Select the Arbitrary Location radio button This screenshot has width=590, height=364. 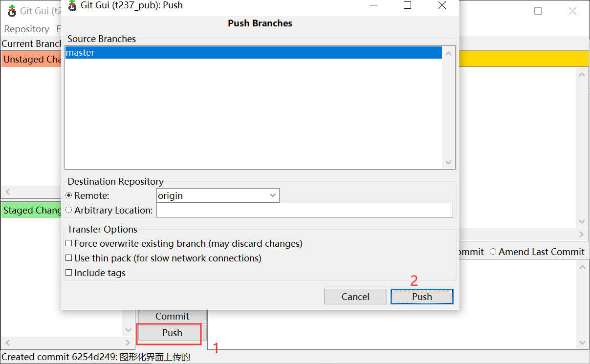point(69,210)
